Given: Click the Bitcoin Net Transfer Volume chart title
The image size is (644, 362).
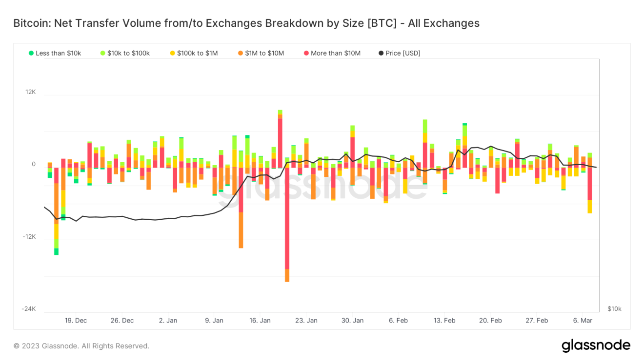Looking at the screenshot, I should pyautogui.click(x=246, y=23).
